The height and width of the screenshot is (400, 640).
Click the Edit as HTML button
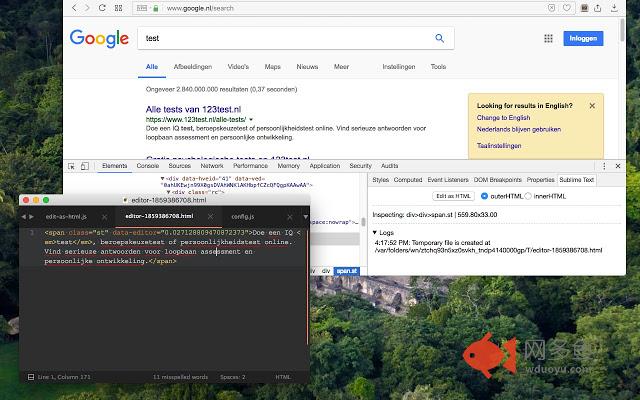pyautogui.click(x=453, y=196)
